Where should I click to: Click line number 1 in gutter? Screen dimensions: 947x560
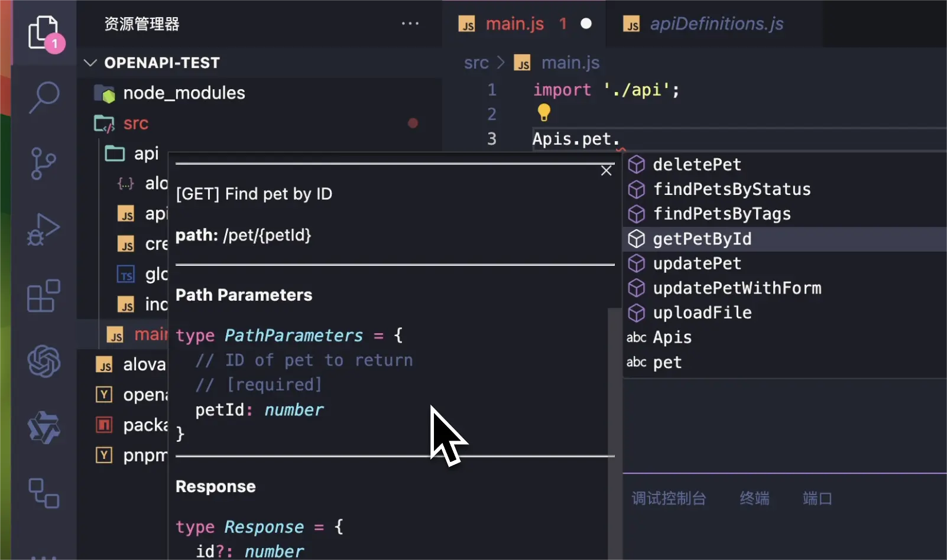click(492, 90)
